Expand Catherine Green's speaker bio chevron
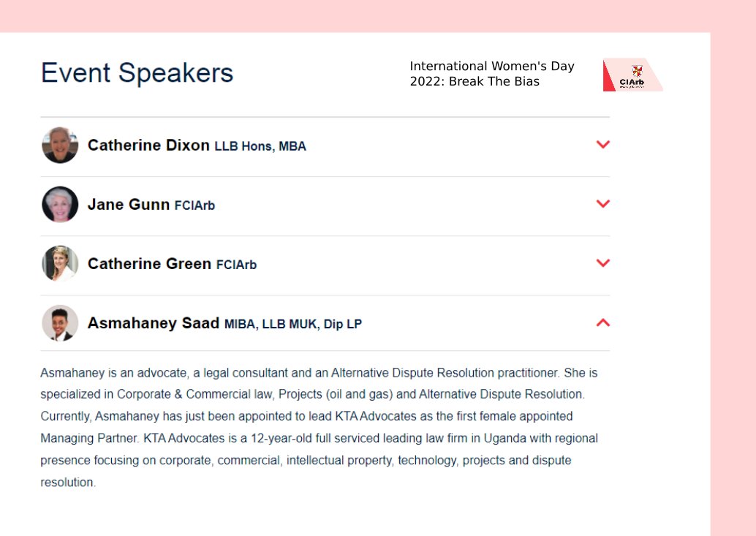 [602, 263]
